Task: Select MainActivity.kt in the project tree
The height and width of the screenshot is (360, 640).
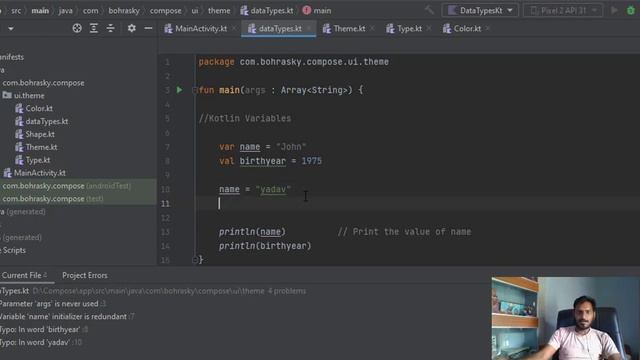Action: click(x=35, y=173)
